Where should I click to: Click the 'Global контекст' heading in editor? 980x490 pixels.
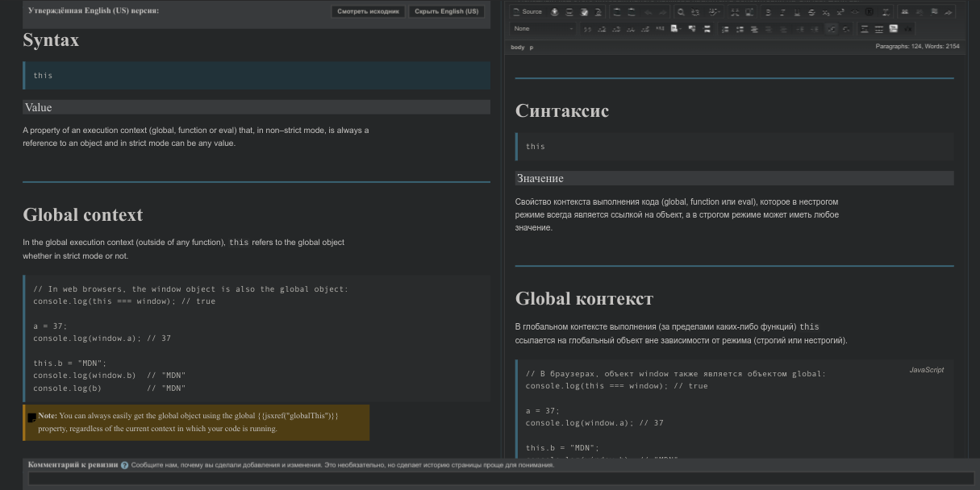pos(584,299)
